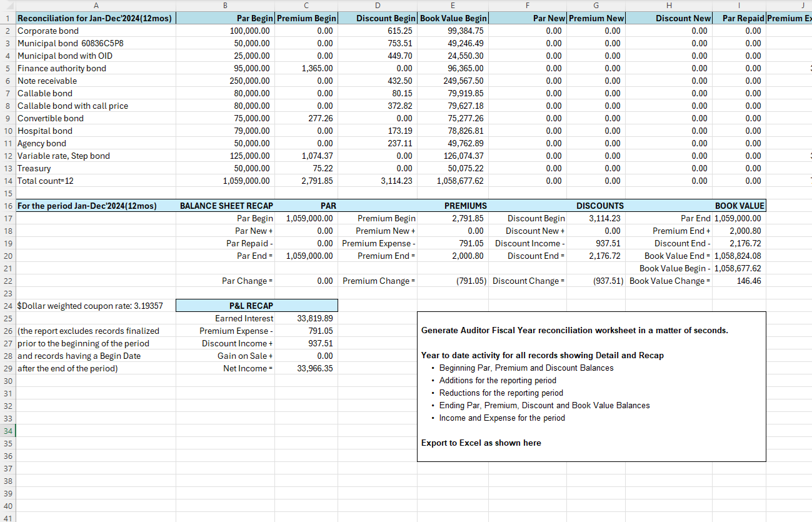This screenshot has width=812, height=522.
Task: Select row 14 header
Action: click(x=8, y=181)
